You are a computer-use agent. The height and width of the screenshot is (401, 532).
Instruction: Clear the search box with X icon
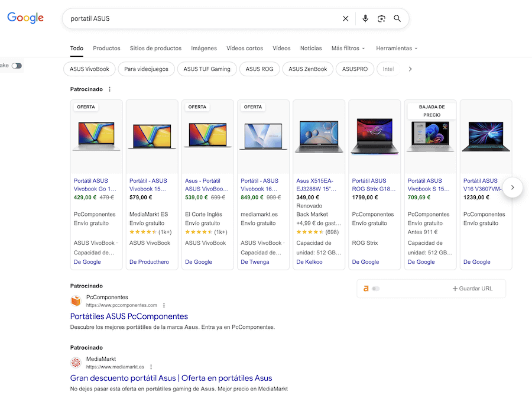tap(345, 19)
